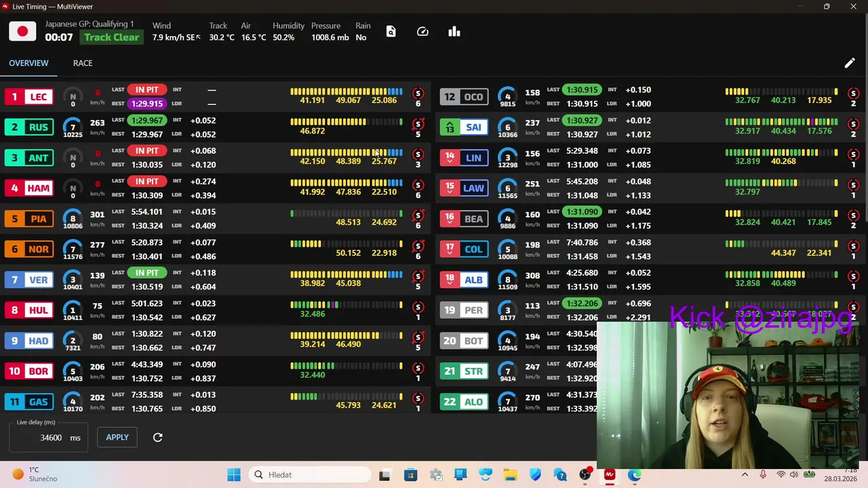Viewport: 868px width, 488px height.
Task: Open File Explorer from the taskbar
Action: (510, 474)
